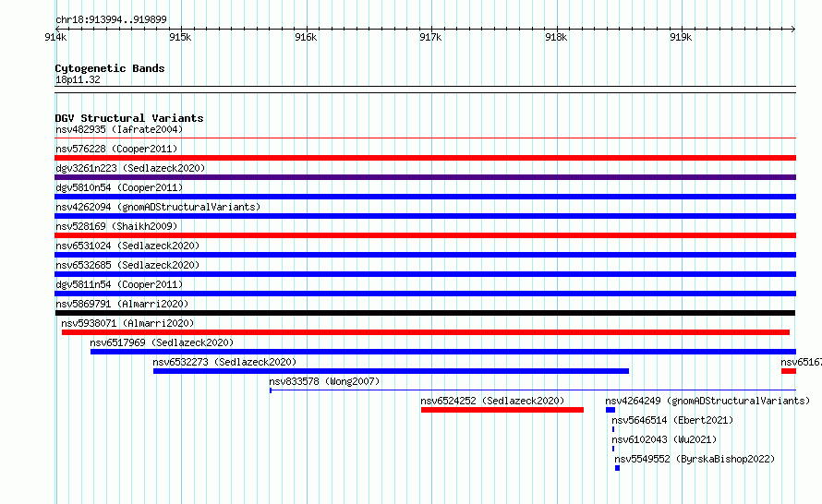The height and width of the screenshot is (504, 822).
Task: Open the dgv5810n54 (Cooper2011) label
Action: tap(119, 187)
